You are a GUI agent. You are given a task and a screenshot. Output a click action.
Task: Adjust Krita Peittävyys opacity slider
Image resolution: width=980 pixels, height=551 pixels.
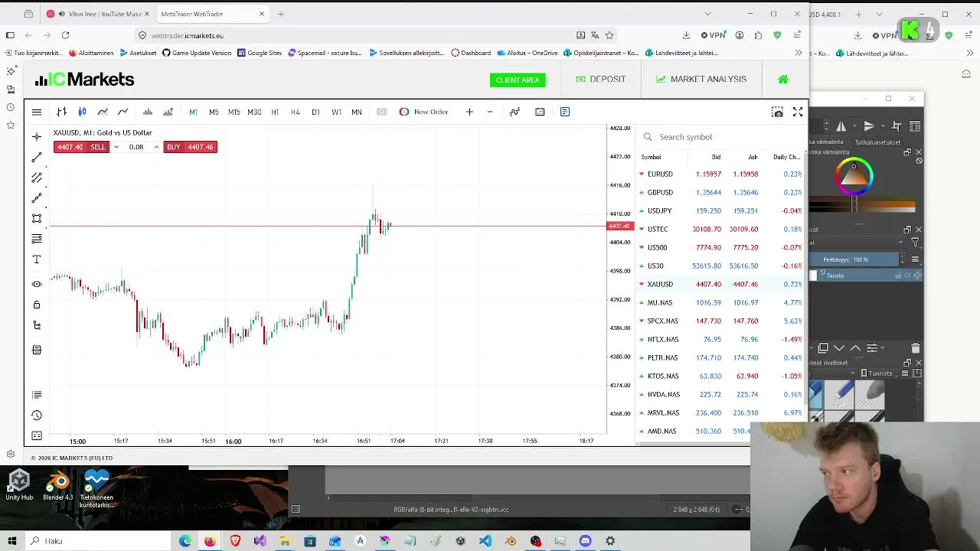[x=854, y=259]
